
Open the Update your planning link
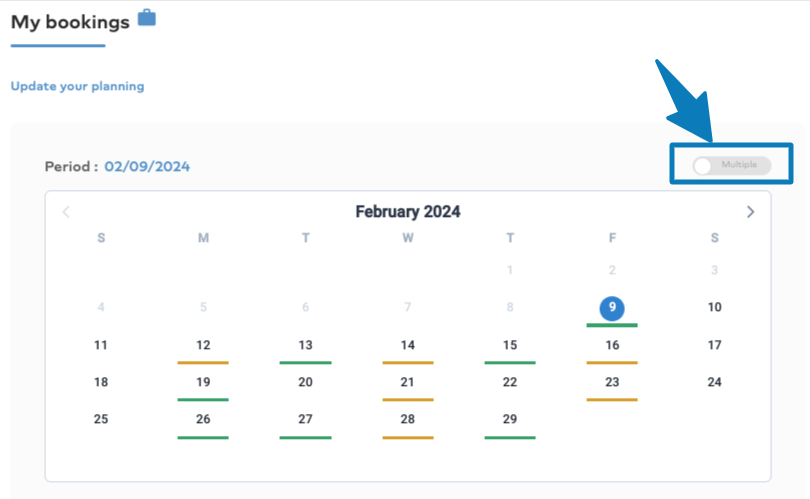[x=77, y=86]
